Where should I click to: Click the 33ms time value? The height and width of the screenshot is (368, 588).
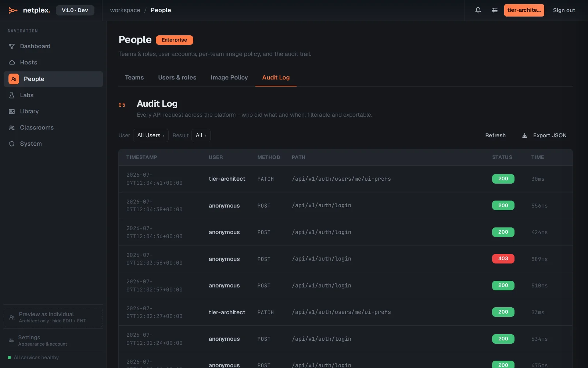click(x=538, y=312)
